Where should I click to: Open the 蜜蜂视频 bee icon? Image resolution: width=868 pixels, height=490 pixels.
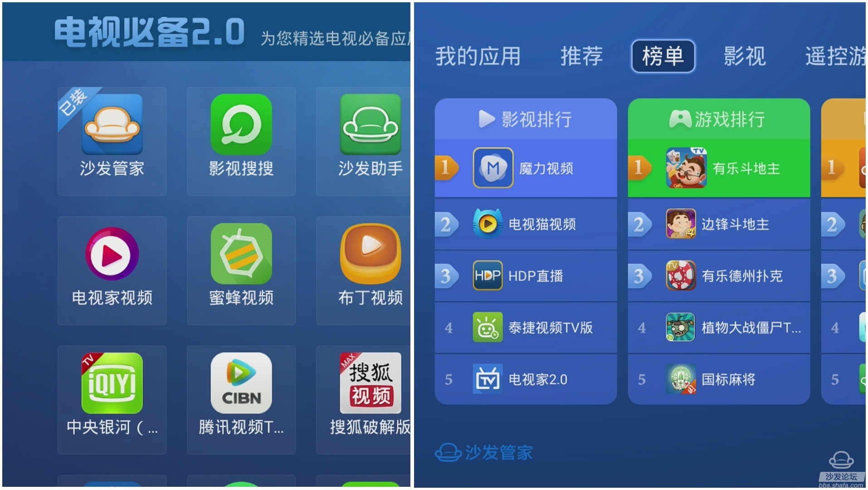click(x=241, y=254)
